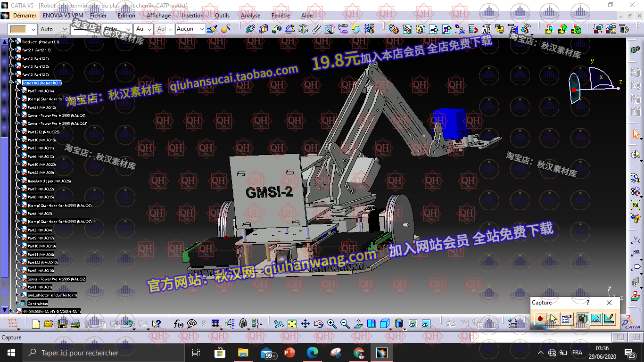Open the Démarrer menu

25,15
